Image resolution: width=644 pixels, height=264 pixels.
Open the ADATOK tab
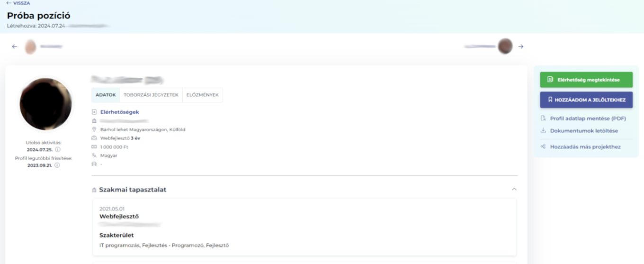click(x=106, y=95)
